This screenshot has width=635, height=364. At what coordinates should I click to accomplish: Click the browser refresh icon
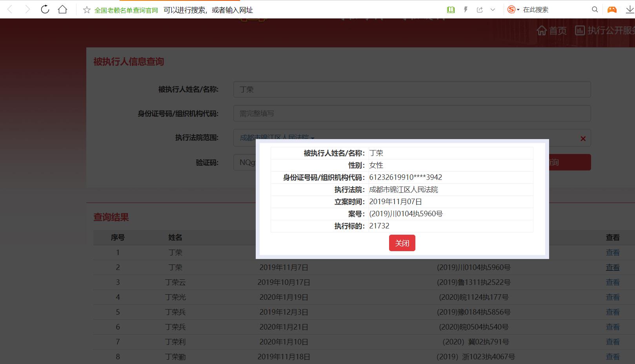coord(45,9)
